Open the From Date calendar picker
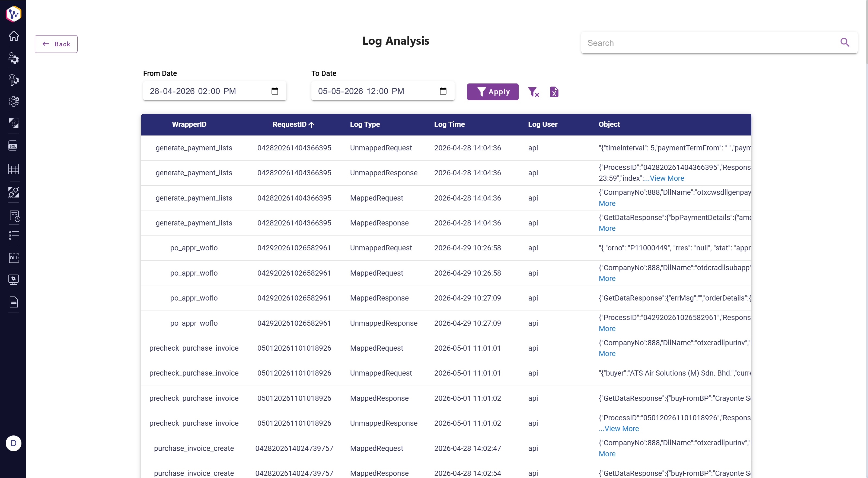 pyautogui.click(x=275, y=91)
